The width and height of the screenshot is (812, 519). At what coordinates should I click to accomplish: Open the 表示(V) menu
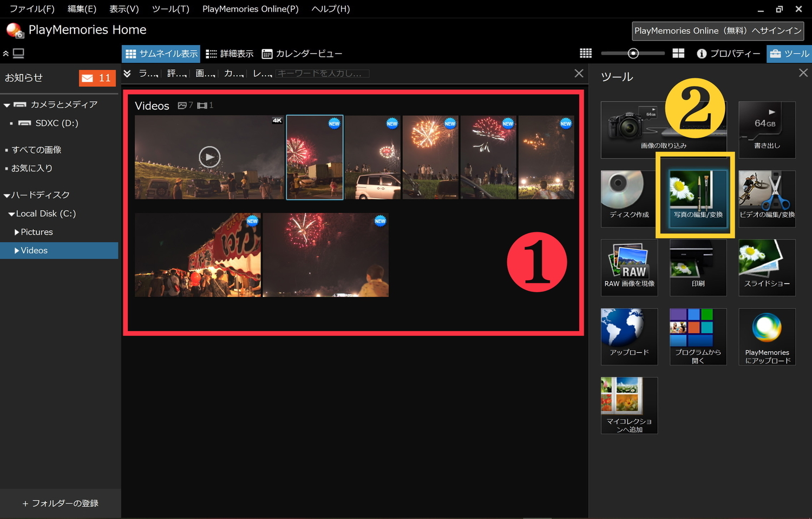tap(124, 9)
